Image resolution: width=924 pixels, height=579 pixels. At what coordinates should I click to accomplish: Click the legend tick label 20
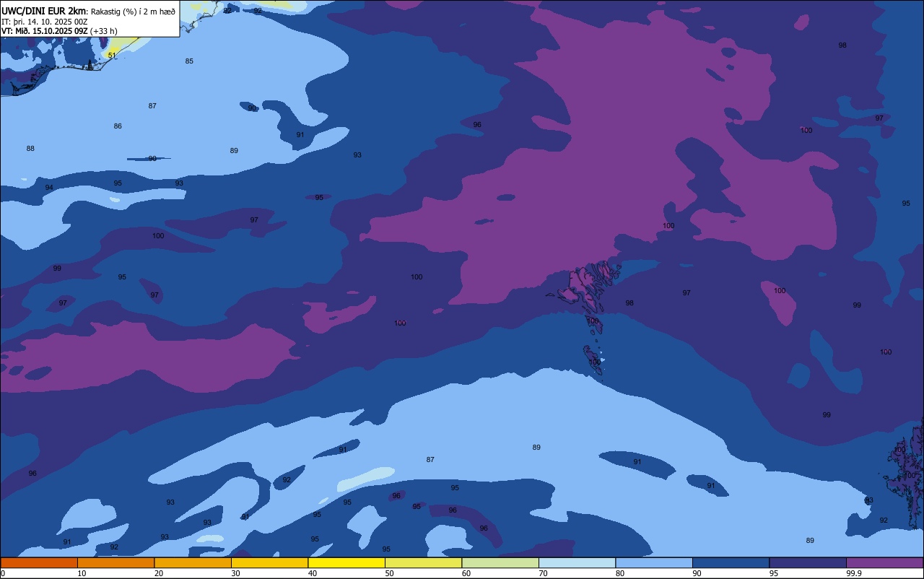tap(159, 573)
